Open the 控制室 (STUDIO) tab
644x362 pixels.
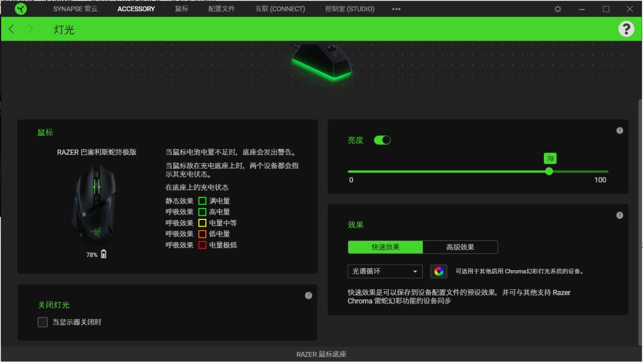[x=350, y=8]
